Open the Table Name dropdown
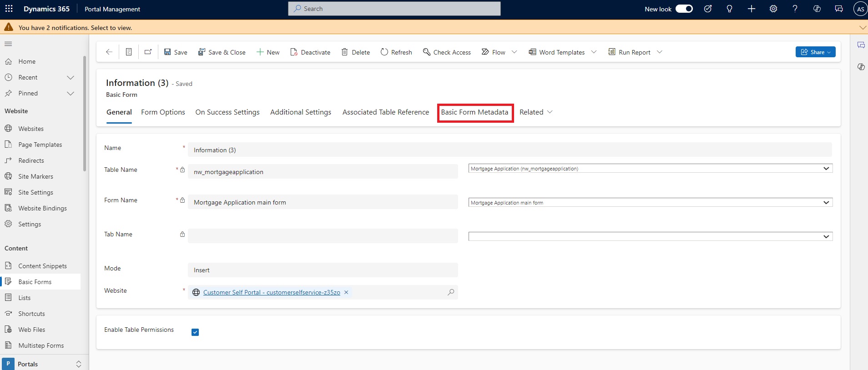 click(x=650, y=169)
